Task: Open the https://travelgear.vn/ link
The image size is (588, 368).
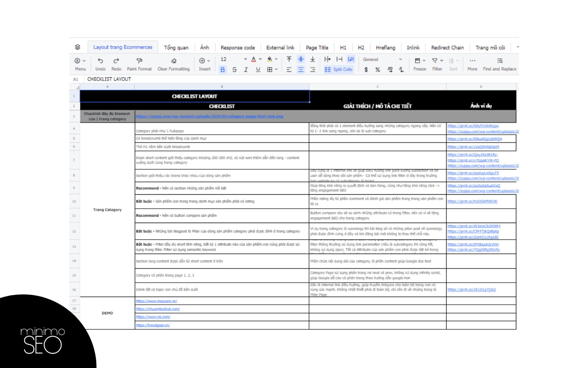Action: 153,325
